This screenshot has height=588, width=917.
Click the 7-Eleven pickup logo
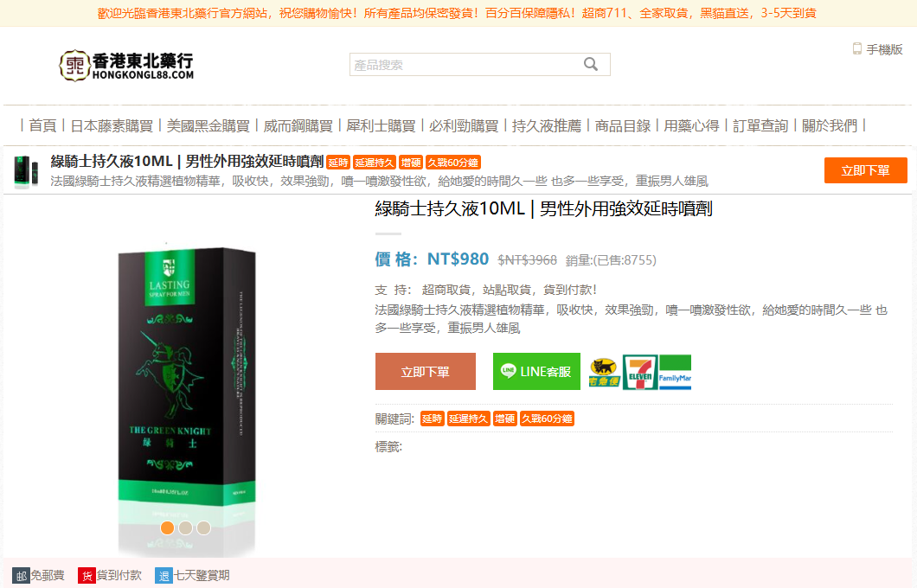coord(640,372)
